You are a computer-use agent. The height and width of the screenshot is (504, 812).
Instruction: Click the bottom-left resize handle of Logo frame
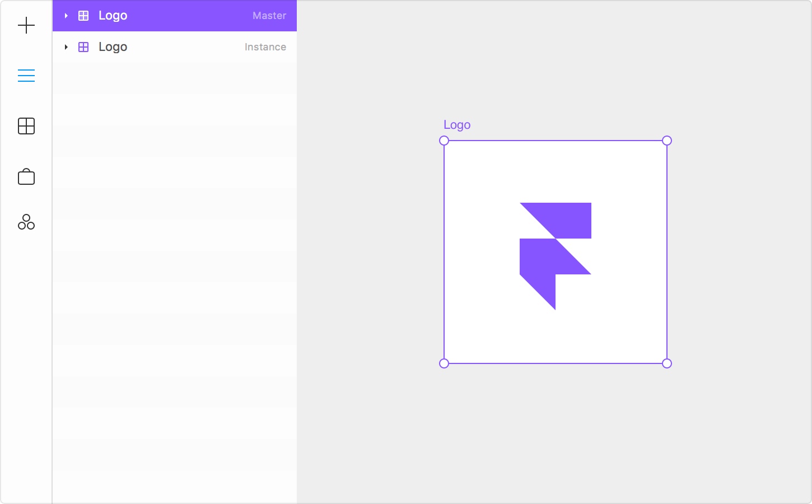point(444,363)
